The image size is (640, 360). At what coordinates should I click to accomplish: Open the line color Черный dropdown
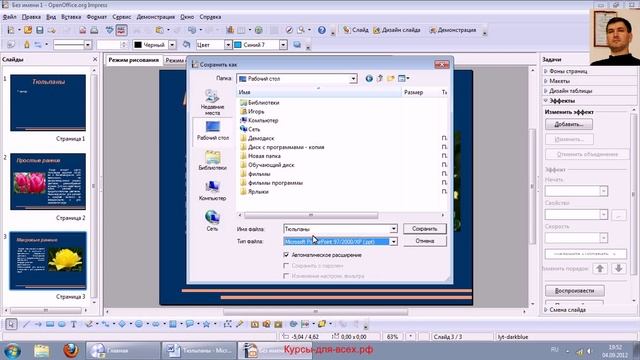click(x=172, y=45)
